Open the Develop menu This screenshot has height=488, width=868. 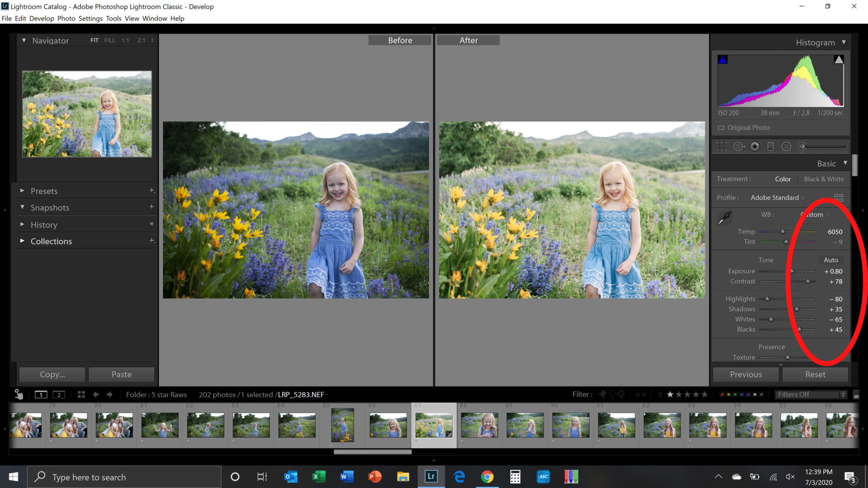(x=42, y=18)
